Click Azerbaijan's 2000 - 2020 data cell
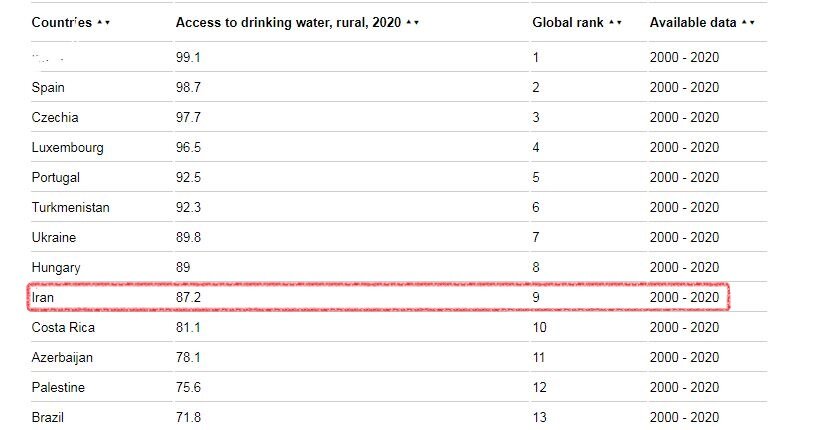The image size is (838, 430). pyautogui.click(x=684, y=358)
